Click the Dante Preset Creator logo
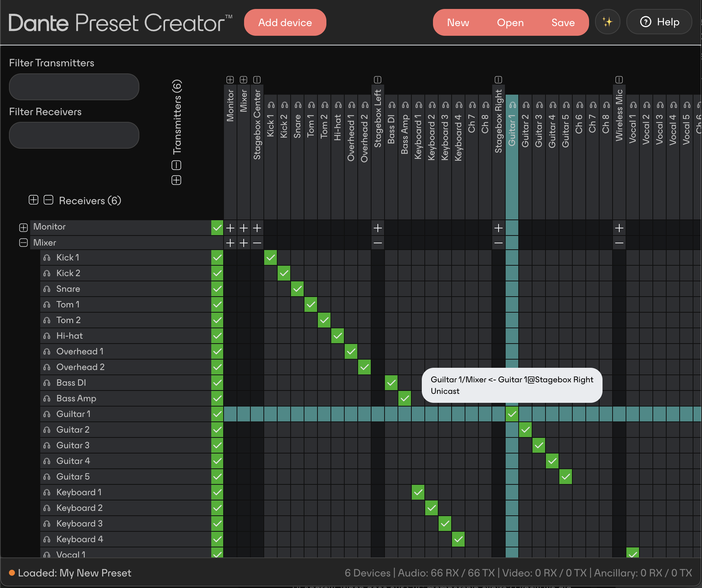The image size is (702, 588). point(120,23)
